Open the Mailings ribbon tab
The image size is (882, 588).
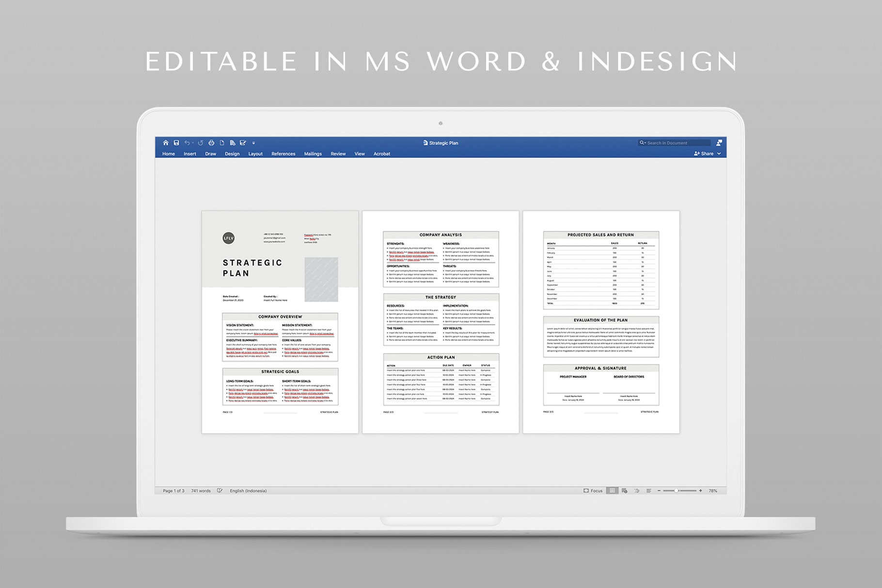(313, 154)
